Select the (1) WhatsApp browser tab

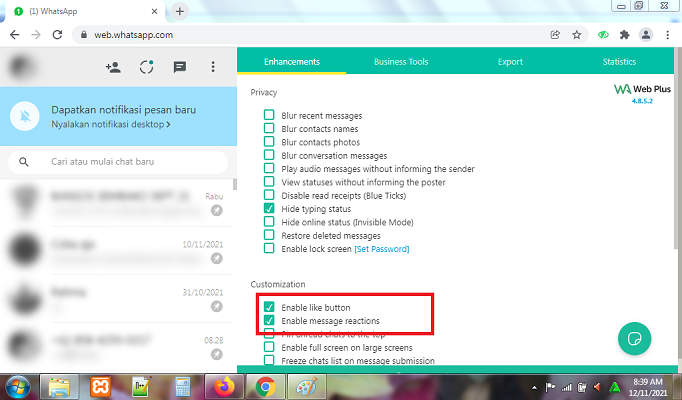click(85, 12)
